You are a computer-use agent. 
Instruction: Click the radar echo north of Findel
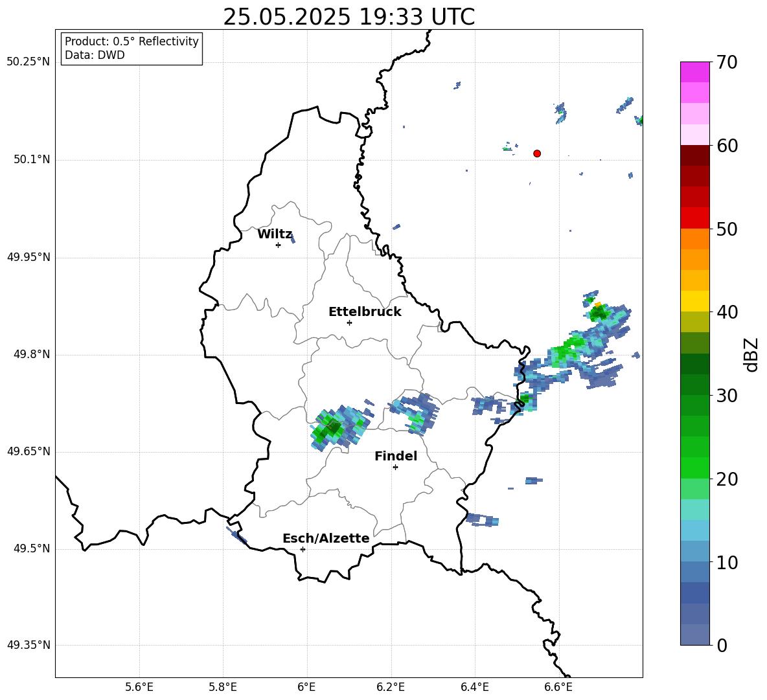(x=415, y=413)
